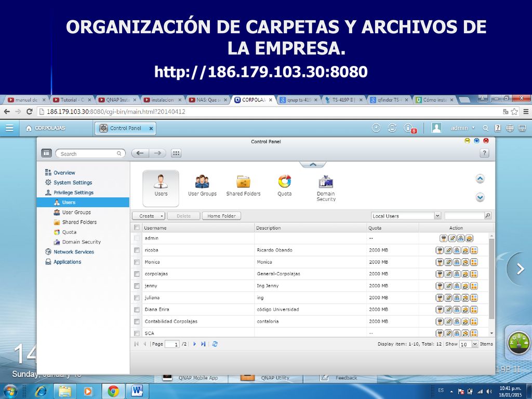Switch Control Panel to grid view icon
This screenshot has height=399, width=532.
(176, 153)
